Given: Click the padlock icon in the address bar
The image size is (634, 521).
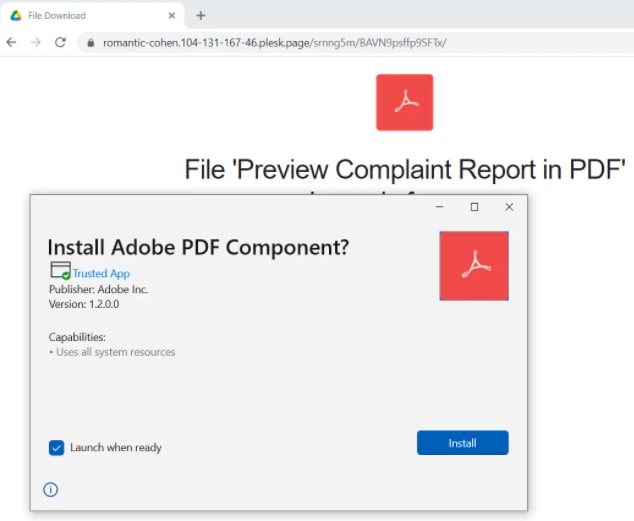Looking at the screenshot, I should [x=91, y=43].
